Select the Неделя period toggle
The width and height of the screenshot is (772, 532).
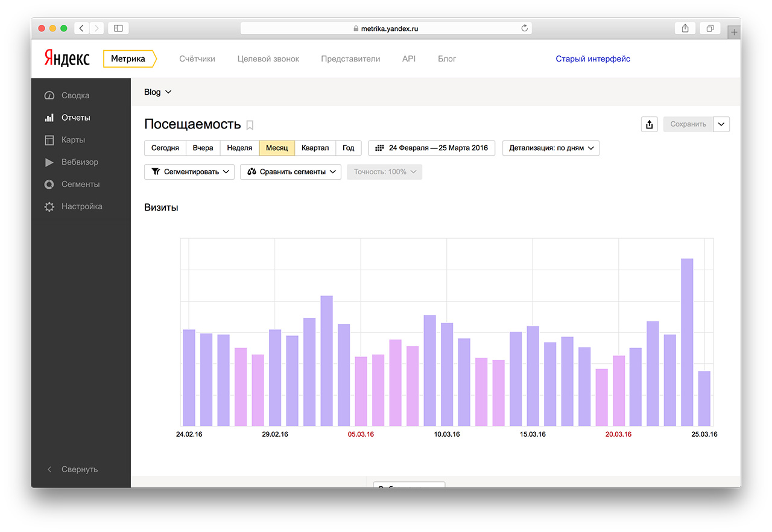(239, 148)
